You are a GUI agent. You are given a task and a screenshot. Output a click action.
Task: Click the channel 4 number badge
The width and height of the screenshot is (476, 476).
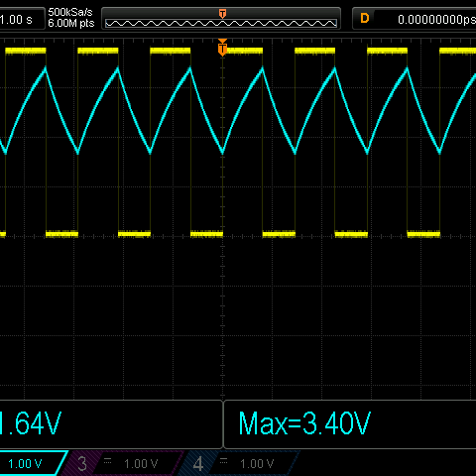coord(198,464)
